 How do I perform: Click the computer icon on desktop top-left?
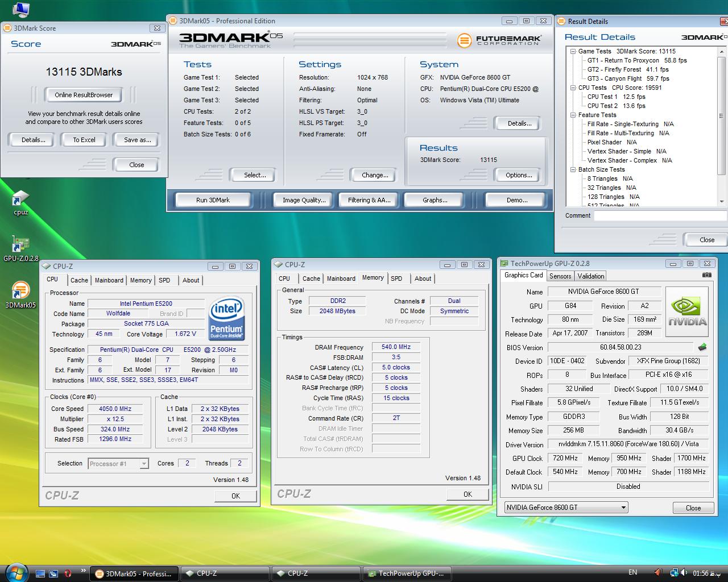[x=20, y=9]
